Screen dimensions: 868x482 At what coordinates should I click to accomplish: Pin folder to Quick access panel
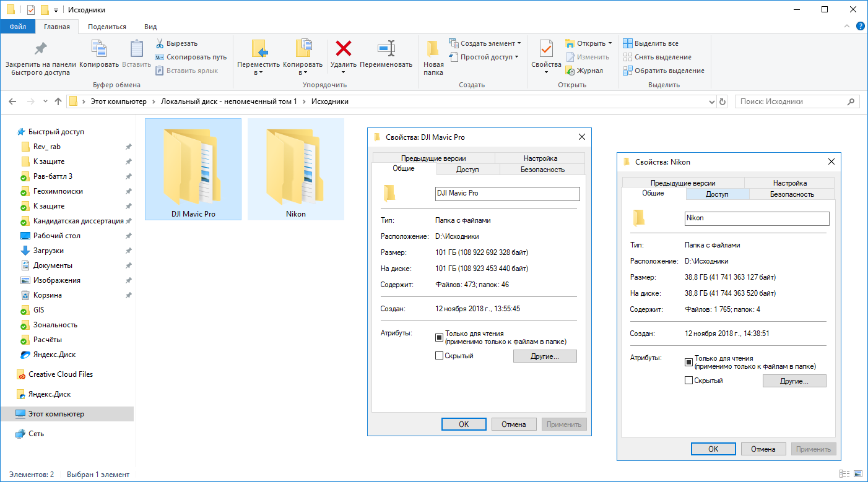click(40, 58)
